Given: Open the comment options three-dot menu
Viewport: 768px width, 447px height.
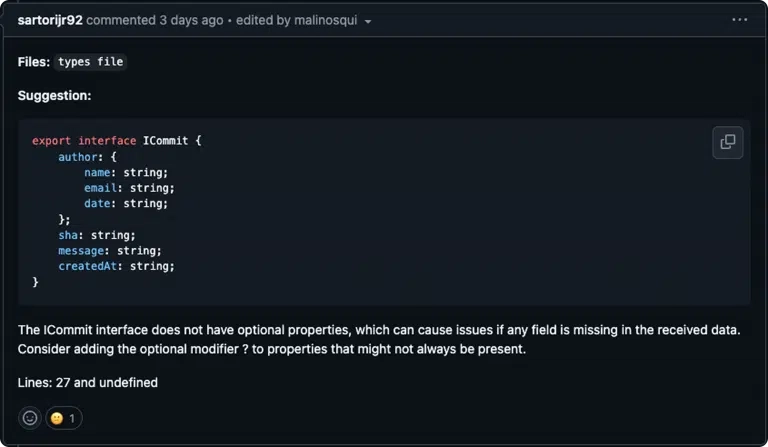Looking at the screenshot, I should tap(739, 20).
